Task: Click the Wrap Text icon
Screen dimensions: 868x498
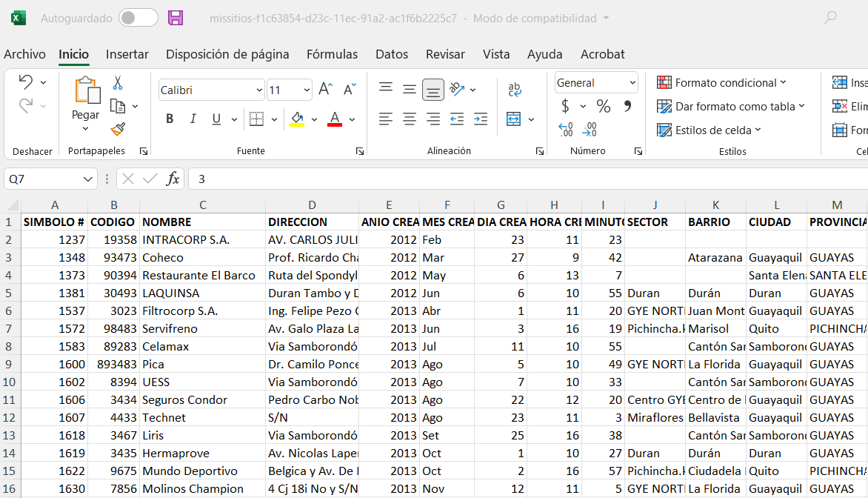Action: [515, 89]
